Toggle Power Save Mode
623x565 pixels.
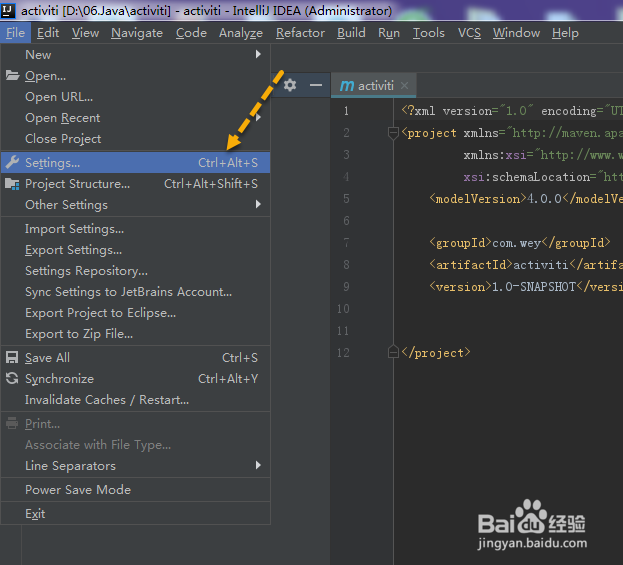135,490
